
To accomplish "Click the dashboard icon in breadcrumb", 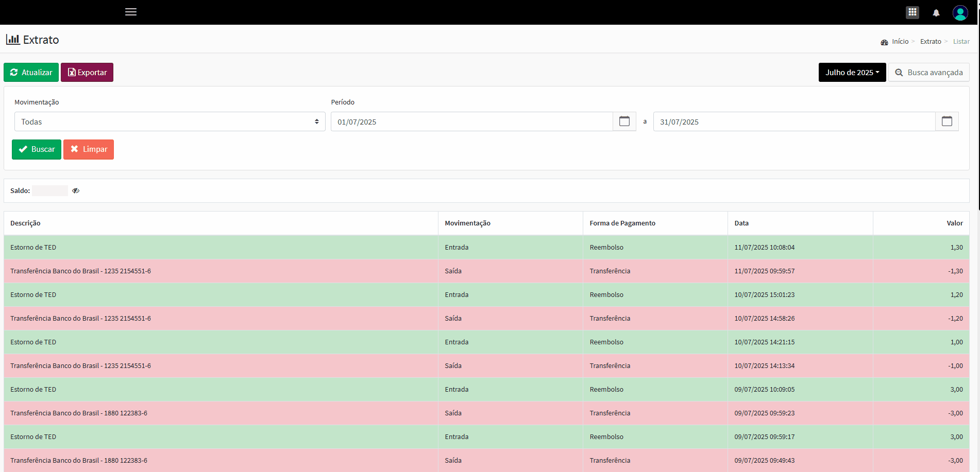I will pyautogui.click(x=884, y=42).
